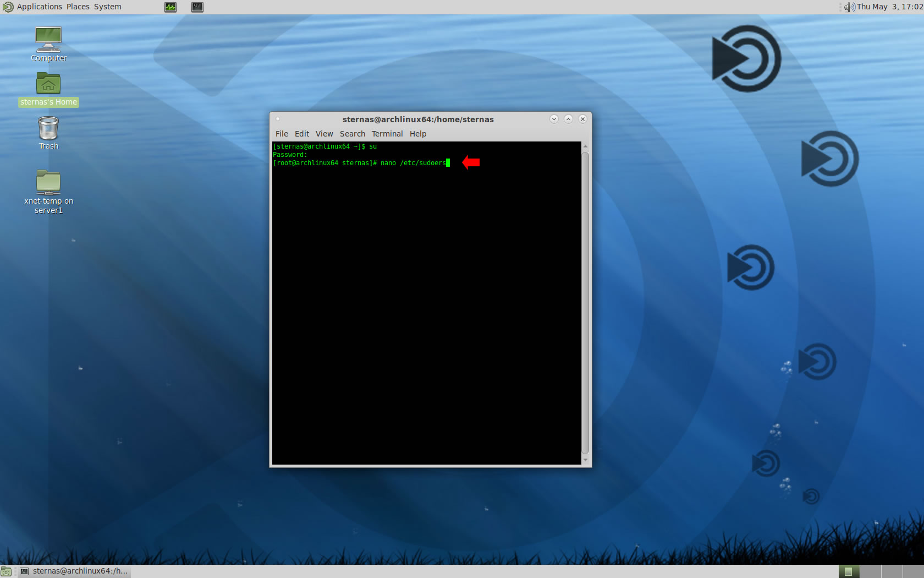Click the Show Desktop icon in bottom panel
924x578 pixels.
6,571
